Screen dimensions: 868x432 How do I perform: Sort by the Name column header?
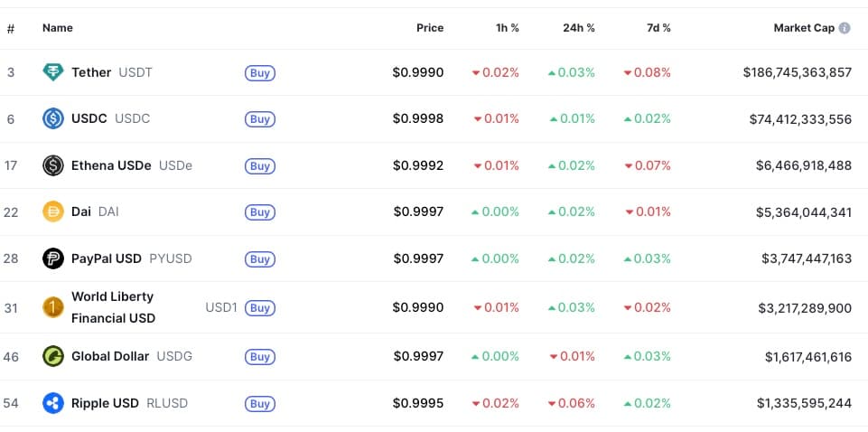pos(58,28)
